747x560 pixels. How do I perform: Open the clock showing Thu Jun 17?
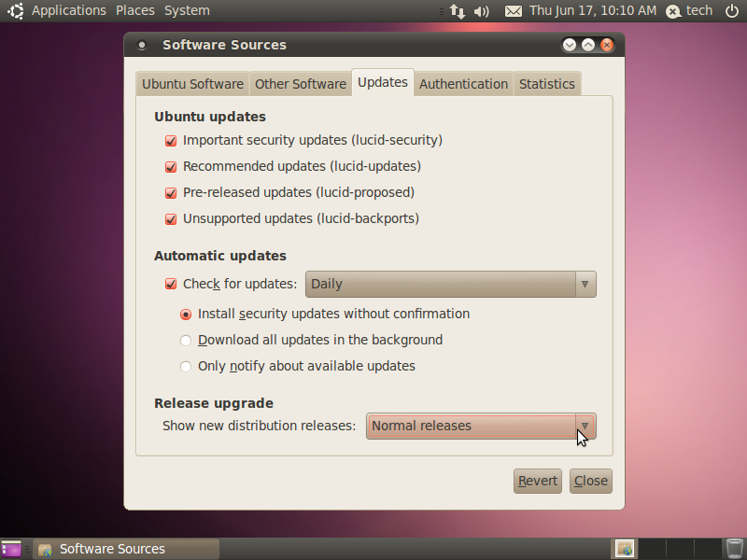pyautogui.click(x=593, y=10)
